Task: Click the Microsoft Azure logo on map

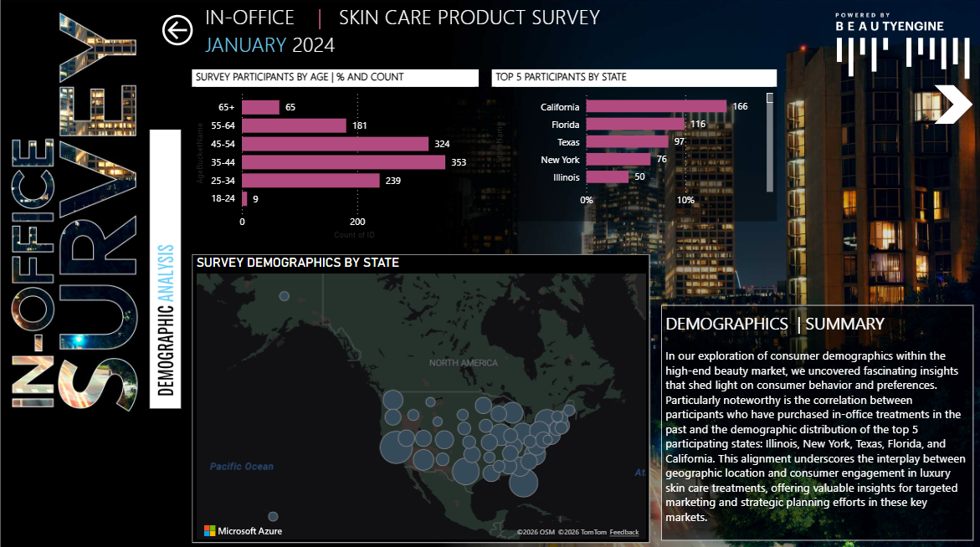Action: coord(243,530)
